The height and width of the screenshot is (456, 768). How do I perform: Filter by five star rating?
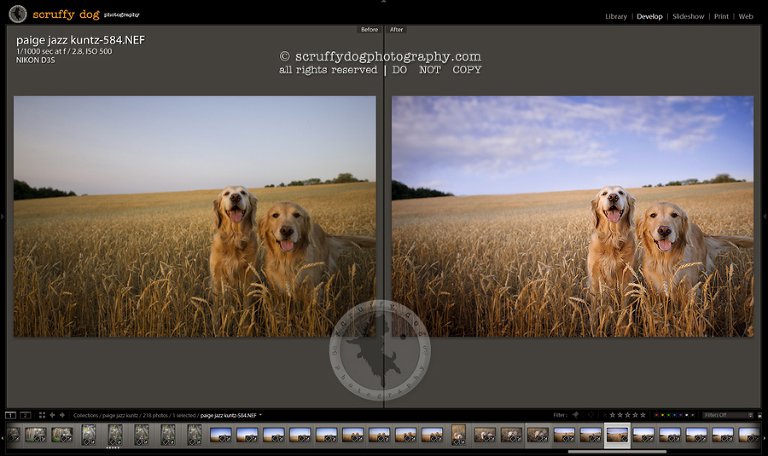pos(641,415)
